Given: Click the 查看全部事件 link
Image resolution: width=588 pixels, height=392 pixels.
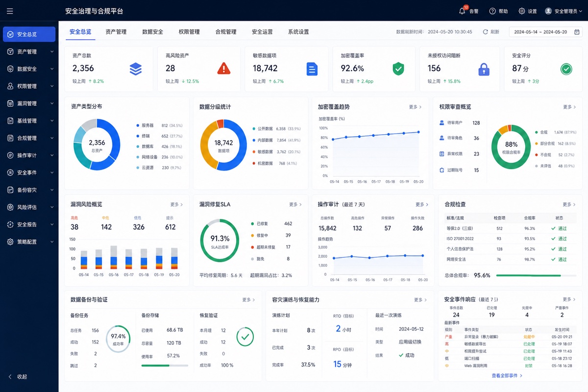Looking at the screenshot, I should click(507, 376).
